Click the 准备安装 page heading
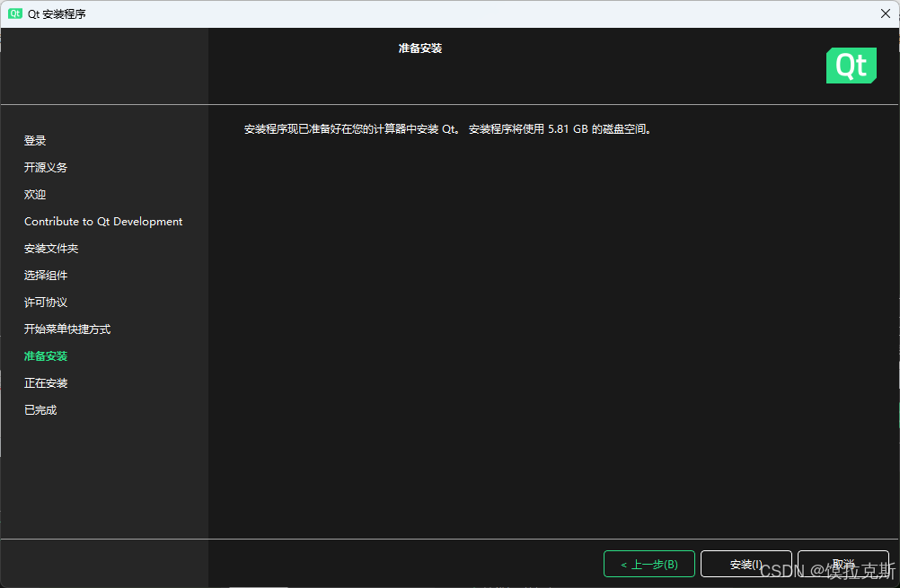Viewport: 900px width, 588px height. click(x=420, y=48)
